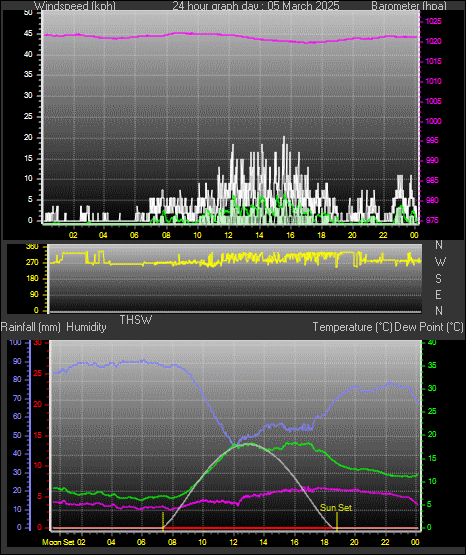Click the blue 70 humidity axis value
The image size is (466, 555).
coord(17,399)
